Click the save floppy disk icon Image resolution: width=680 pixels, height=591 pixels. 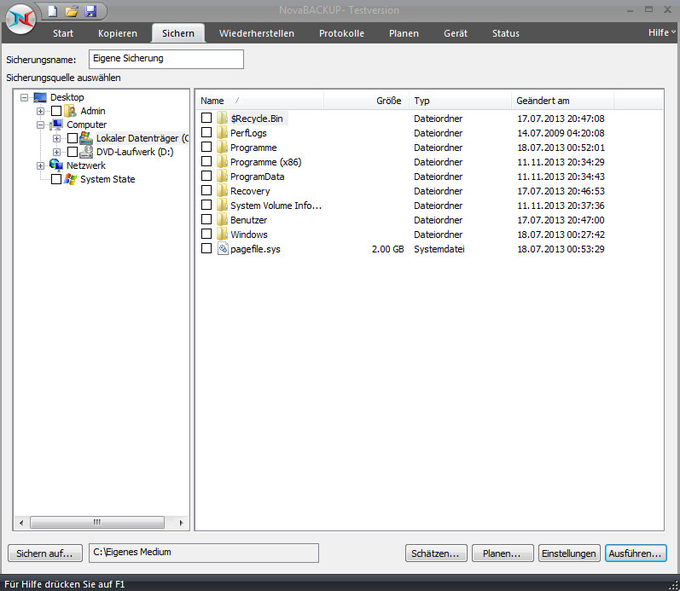click(91, 11)
